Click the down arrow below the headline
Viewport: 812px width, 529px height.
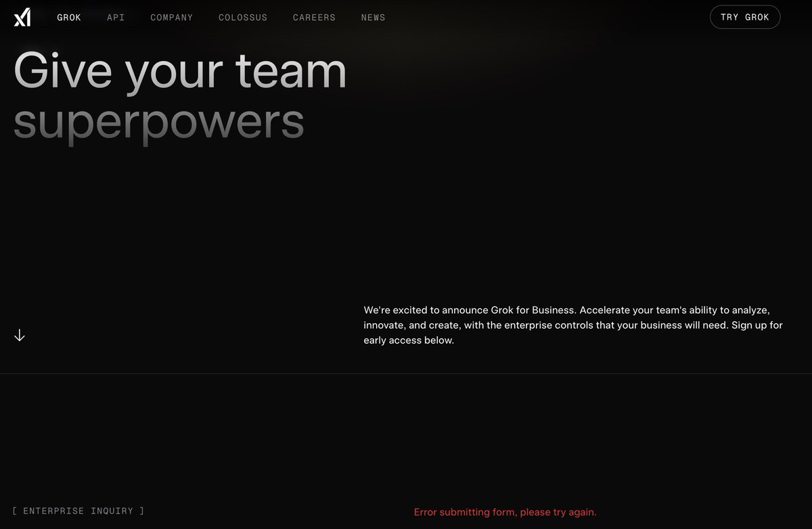pyautogui.click(x=20, y=335)
